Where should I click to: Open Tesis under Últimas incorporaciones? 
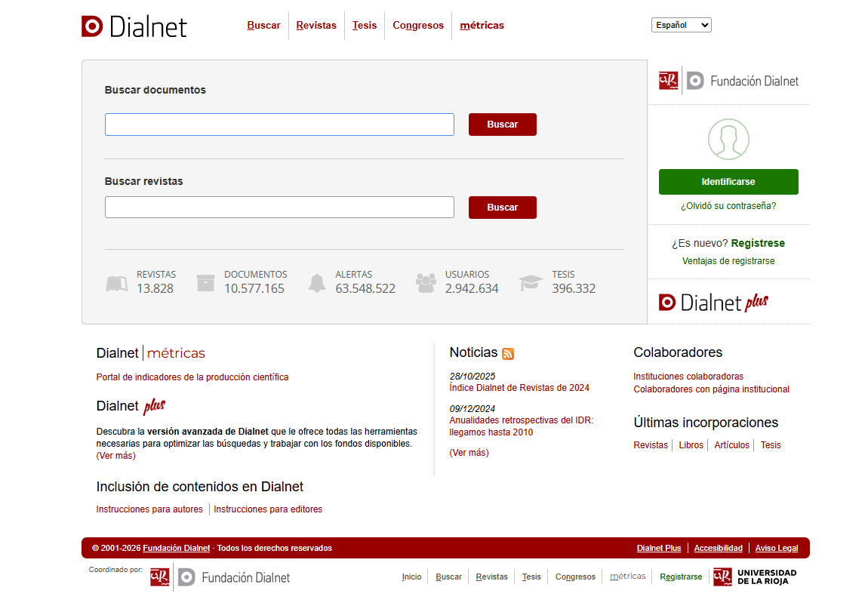(771, 445)
